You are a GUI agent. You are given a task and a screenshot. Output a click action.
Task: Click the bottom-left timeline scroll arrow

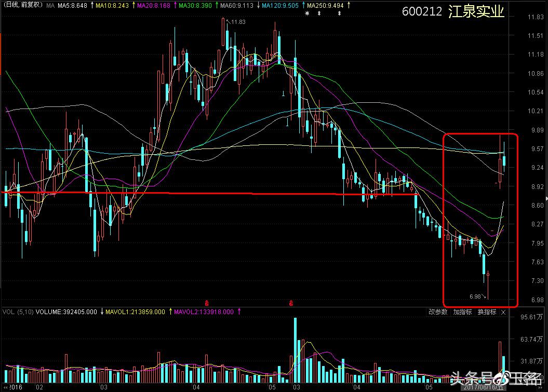pos(4,387)
